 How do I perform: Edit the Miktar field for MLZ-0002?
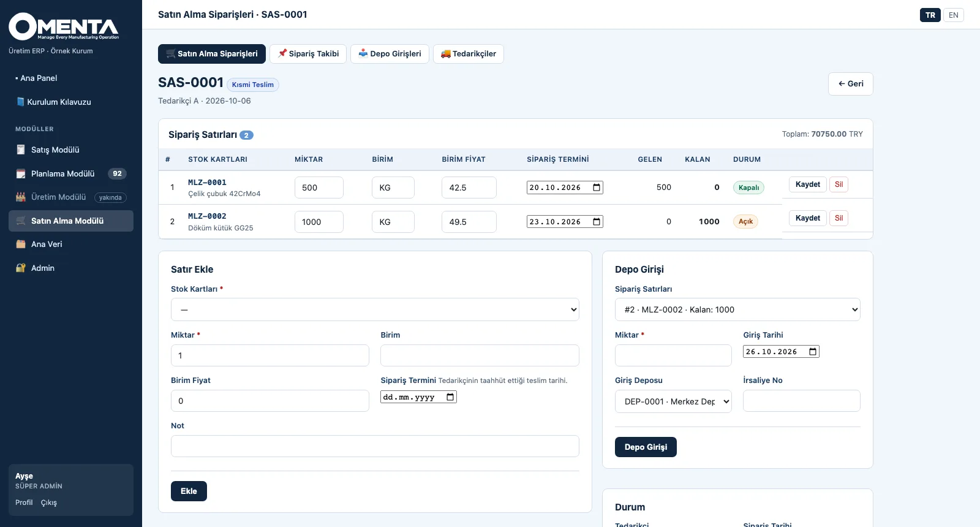(x=319, y=222)
